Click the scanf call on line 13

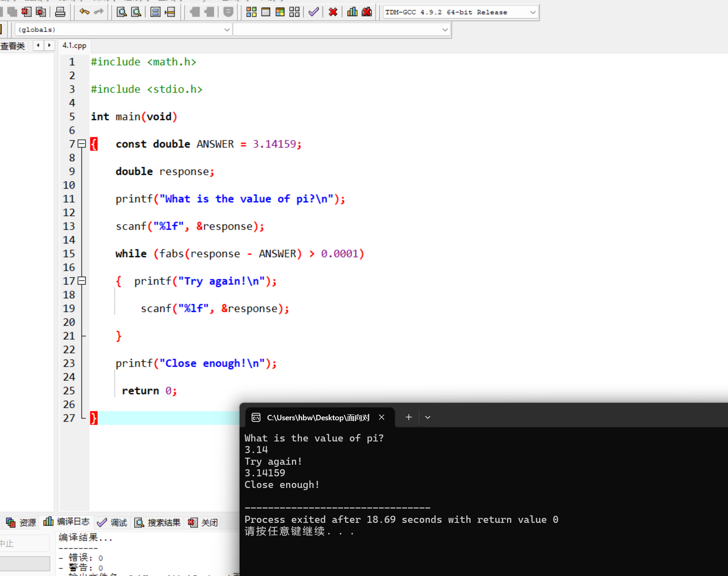tap(190, 226)
